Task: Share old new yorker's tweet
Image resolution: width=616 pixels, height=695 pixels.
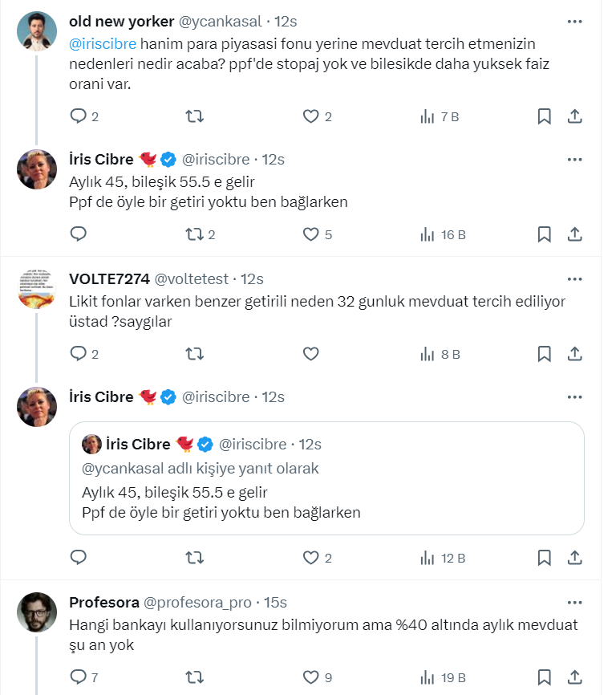Action: coord(575,116)
